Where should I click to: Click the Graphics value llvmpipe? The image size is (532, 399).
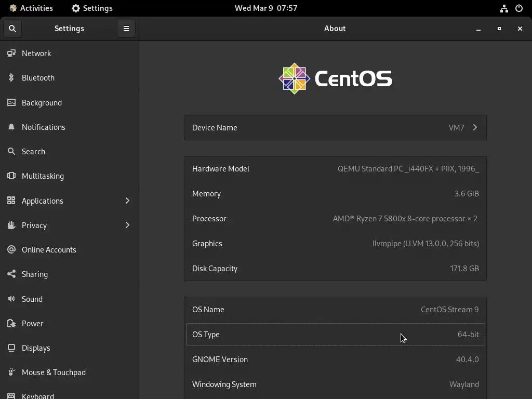pyautogui.click(x=425, y=243)
